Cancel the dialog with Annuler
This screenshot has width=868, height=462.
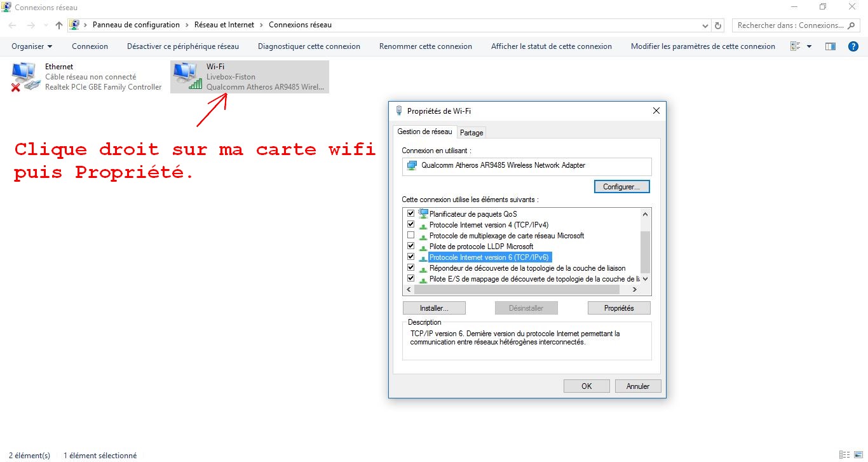638,386
